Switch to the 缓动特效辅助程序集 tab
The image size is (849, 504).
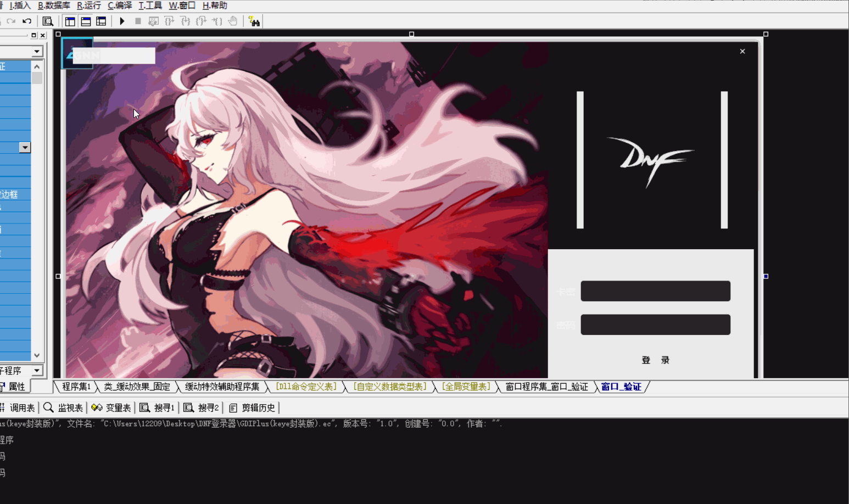click(222, 387)
